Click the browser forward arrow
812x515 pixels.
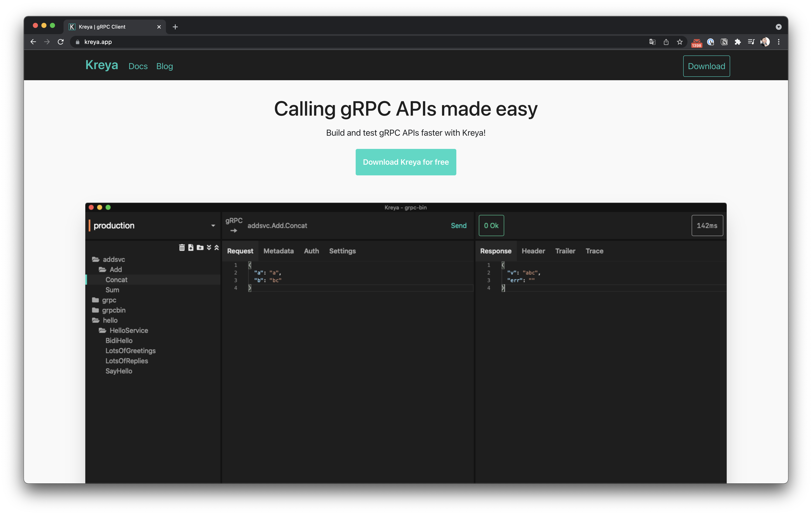pos(47,42)
